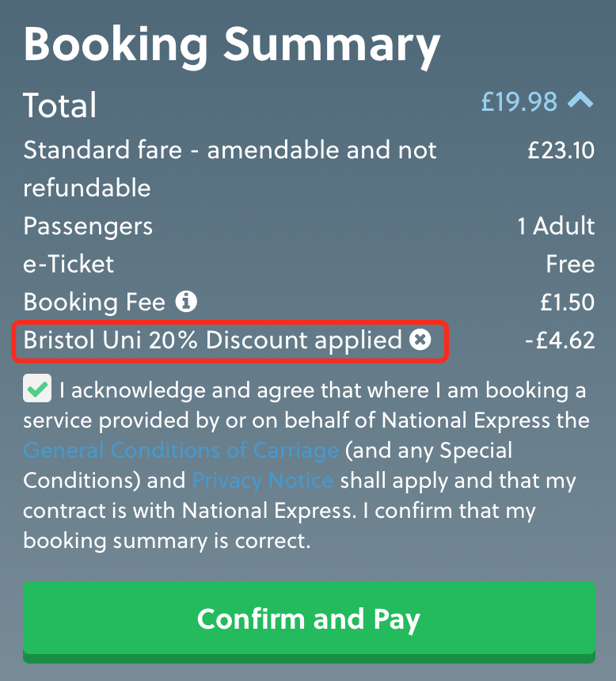The image size is (616, 681).
Task: Click the Booking Summary heading
Action: (231, 44)
